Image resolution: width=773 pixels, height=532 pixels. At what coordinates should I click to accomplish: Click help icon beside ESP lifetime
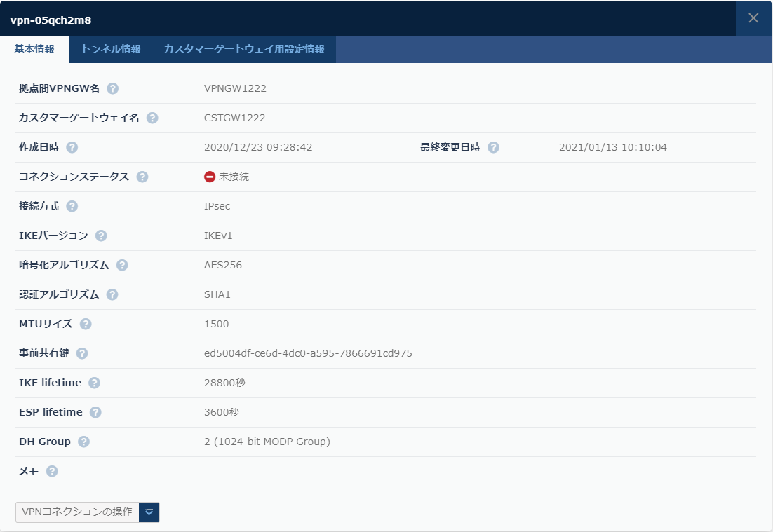[x=95, y=412]
